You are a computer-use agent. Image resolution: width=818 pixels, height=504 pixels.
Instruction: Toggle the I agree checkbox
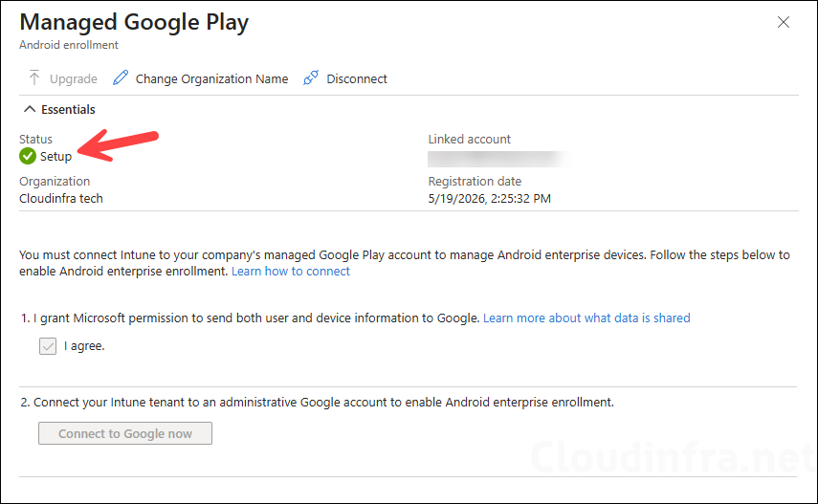pyautogui.click(x=48, y=346)
